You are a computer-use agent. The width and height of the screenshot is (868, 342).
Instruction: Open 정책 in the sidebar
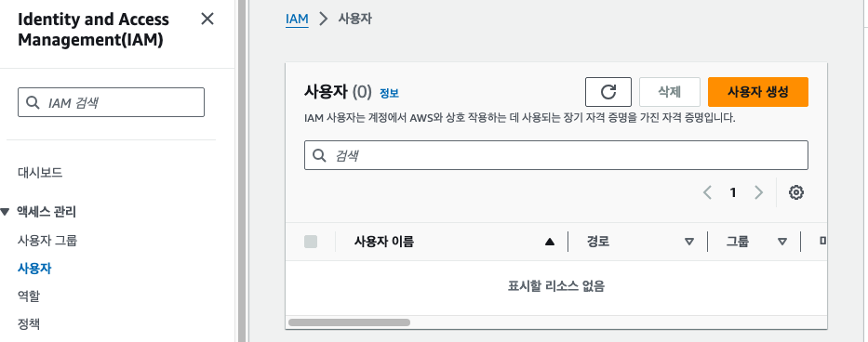click(29, 323)
